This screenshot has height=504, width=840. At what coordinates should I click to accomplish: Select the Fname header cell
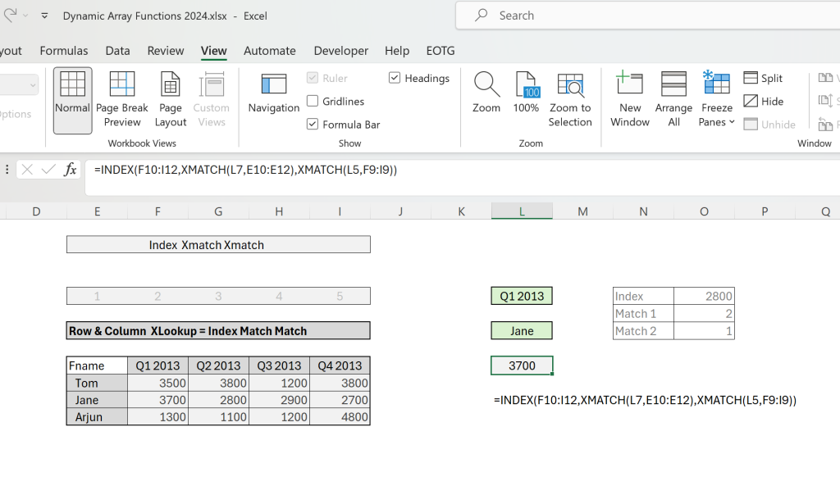[x=97, y=366]
